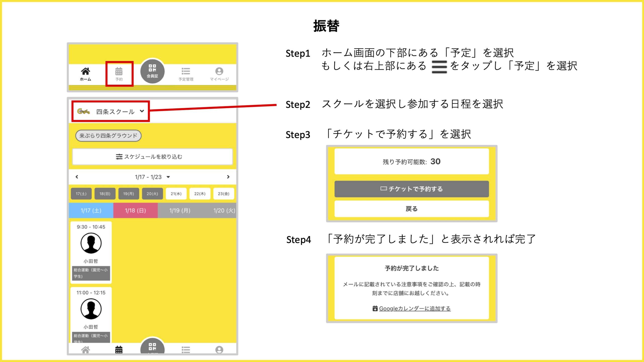Go to next week with right chevron
The height and width of the screenshot is (362, 644).
[228, 177]
